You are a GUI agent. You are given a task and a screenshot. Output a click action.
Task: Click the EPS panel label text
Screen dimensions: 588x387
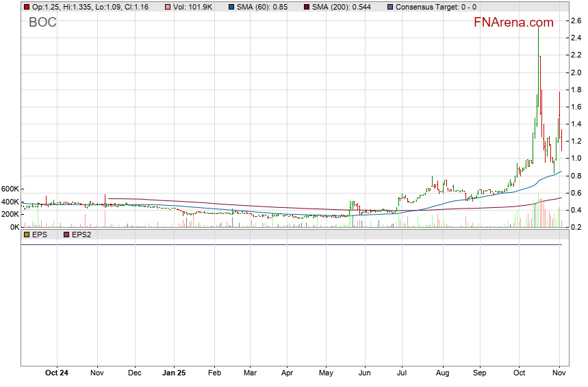point(40,235)
